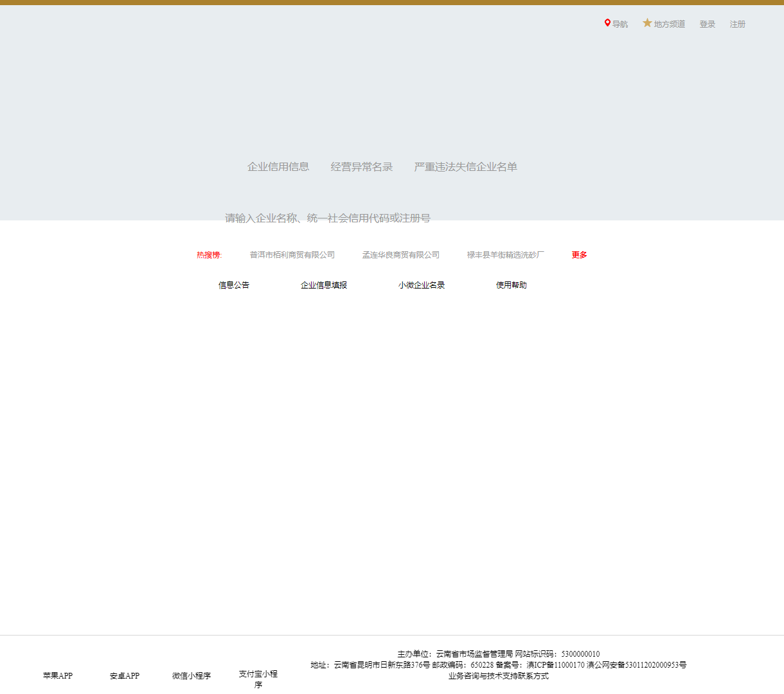Select the 严重违法失信企业名单 tab

click(x=466, y=166)
